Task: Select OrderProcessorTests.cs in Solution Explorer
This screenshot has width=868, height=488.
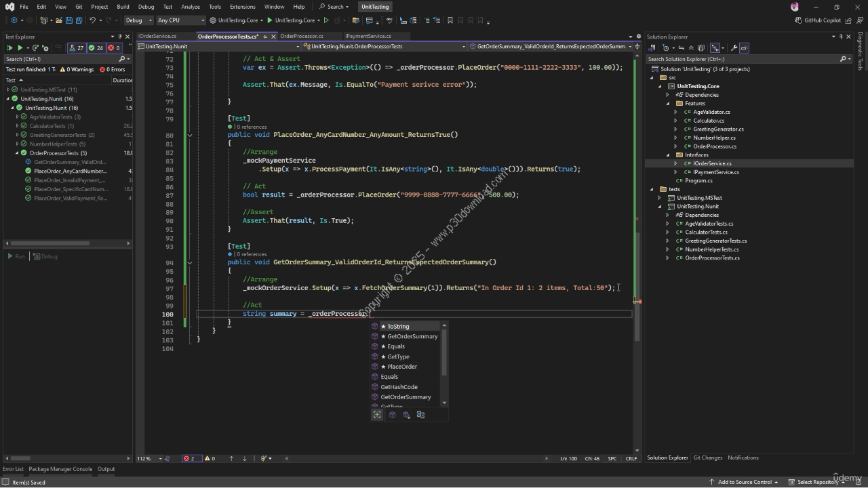Action: (x=712, y=258)
